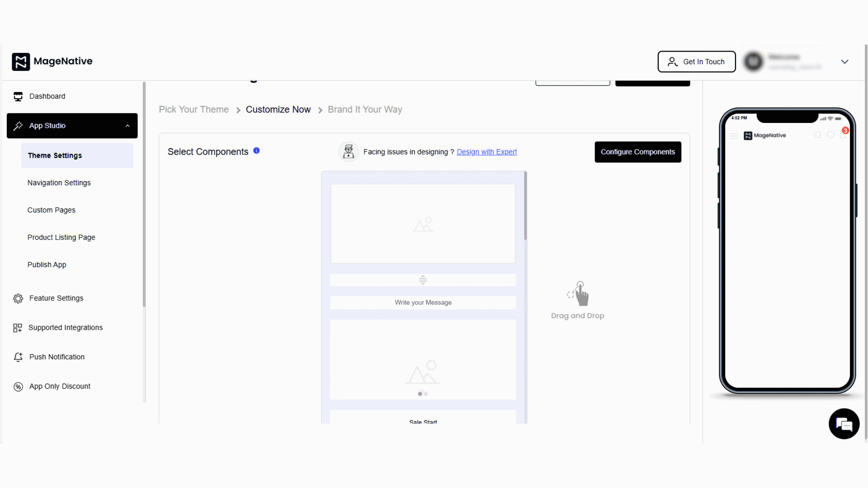Open the chat support bubble icon
Viewport: 868px width, 488px height.
[x=844, y=424]
